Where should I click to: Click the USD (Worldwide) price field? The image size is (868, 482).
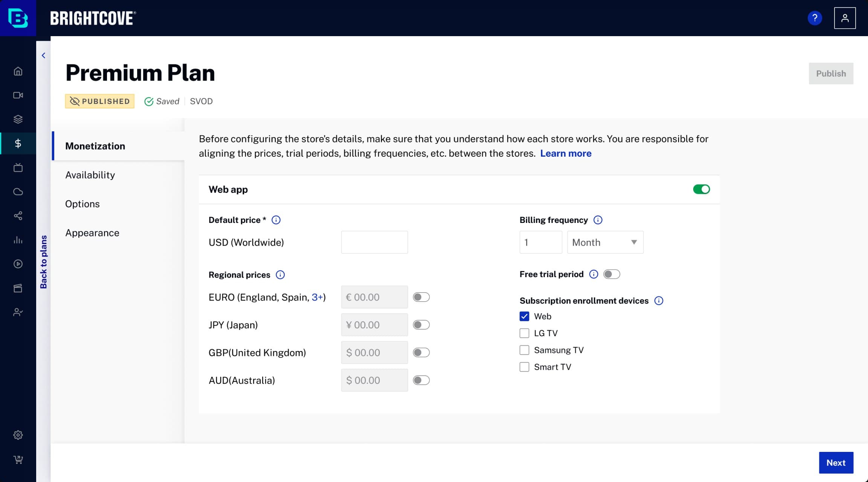pos(374,242)
